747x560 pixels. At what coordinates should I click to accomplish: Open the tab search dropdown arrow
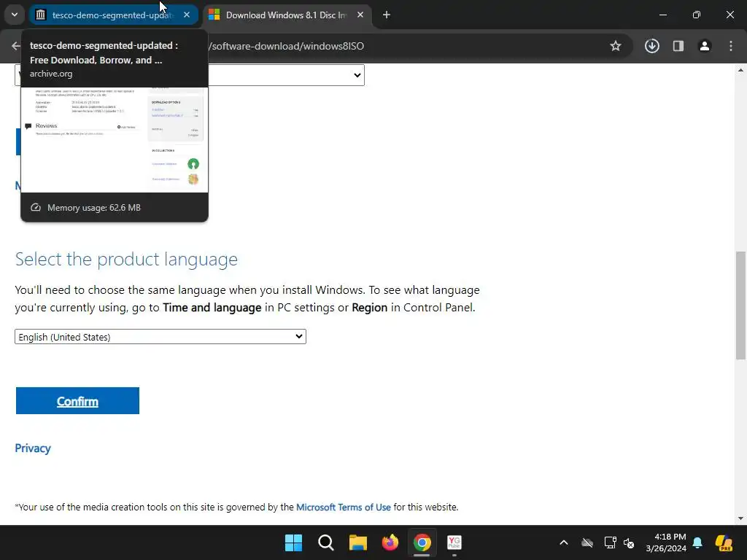coord(15,15)
